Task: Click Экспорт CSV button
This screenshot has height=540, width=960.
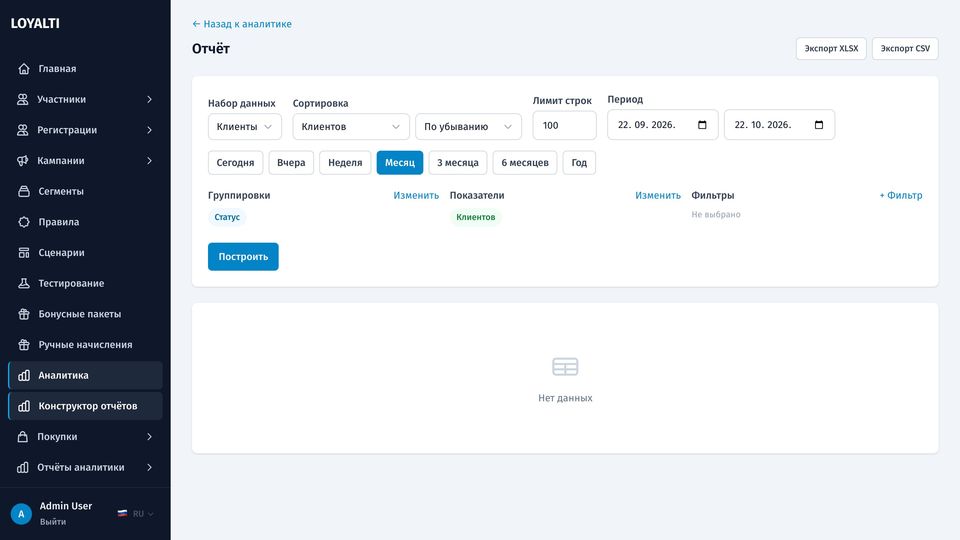Action: (x=905, y=48)
